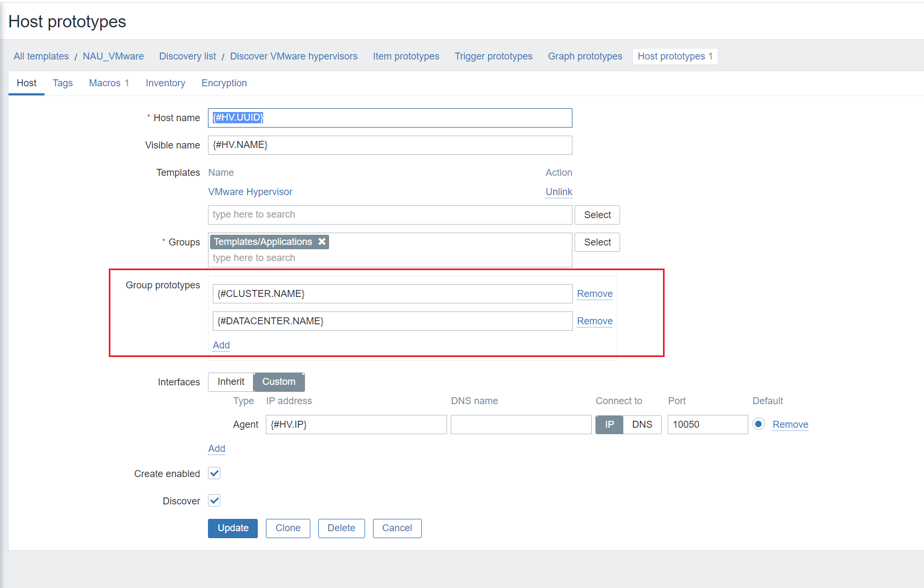Image resolution: width=924 pixels, height=588 pixels.
Task: Go to Item prototypes
Action: tap(406, 56)
